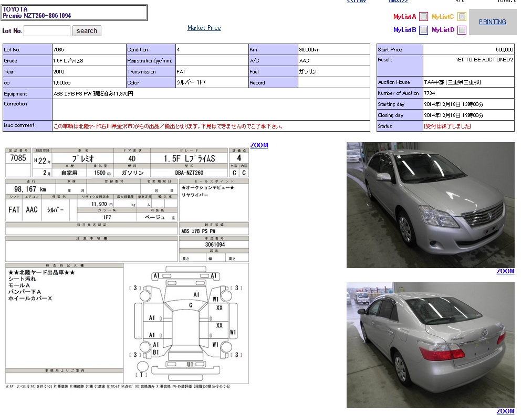The image size is (532, 415).
Task: Click ZOOM link under rear car photo
Action: click(x=505, y=411)
